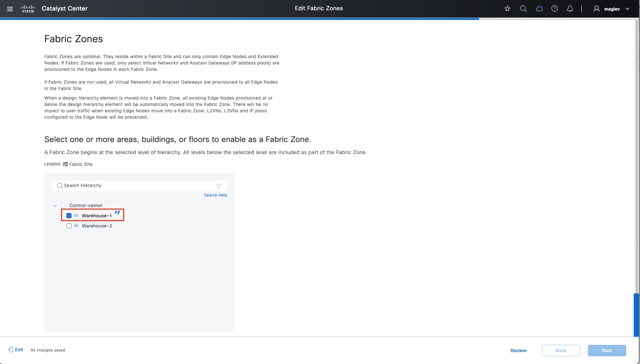
Task: View notifications via the bell icon
Action: click(570, 8)
